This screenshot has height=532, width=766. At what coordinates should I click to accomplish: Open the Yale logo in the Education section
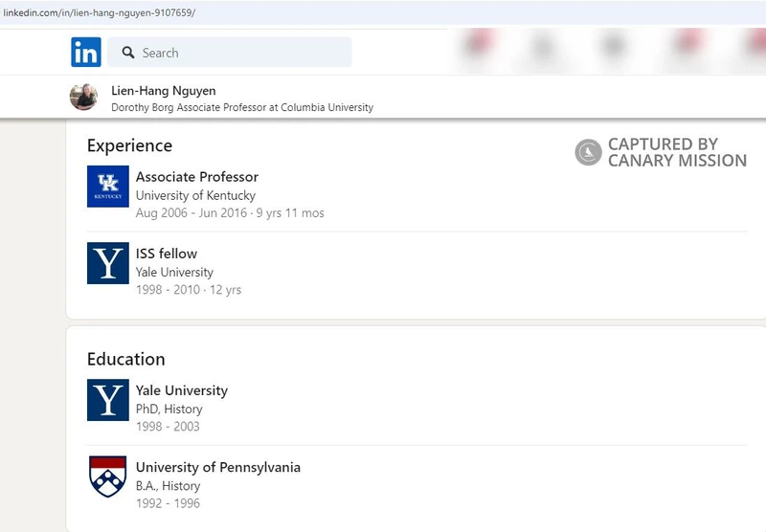[x=108, y=400]
